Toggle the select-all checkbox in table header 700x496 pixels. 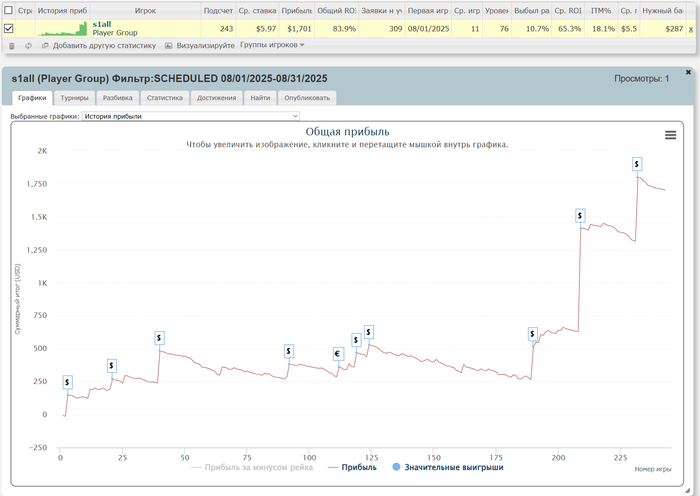(8, 10)
